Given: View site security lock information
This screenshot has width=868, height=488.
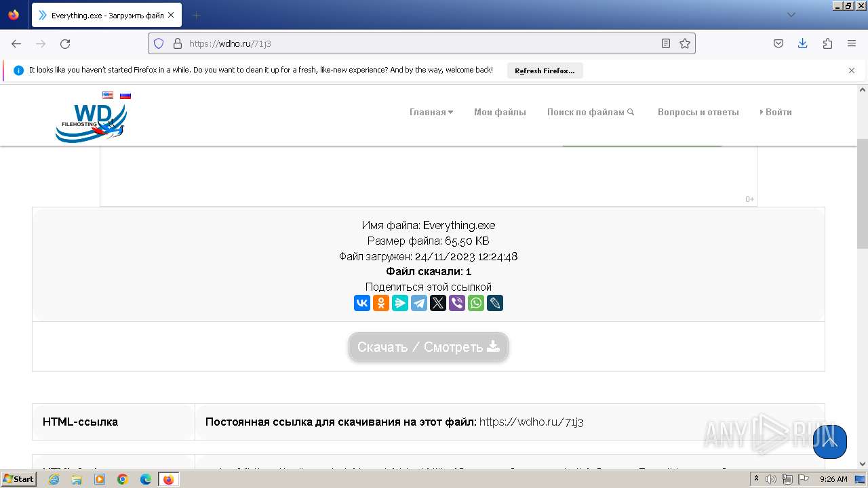Looking at the screenshot, I should (x=178, y=43).
